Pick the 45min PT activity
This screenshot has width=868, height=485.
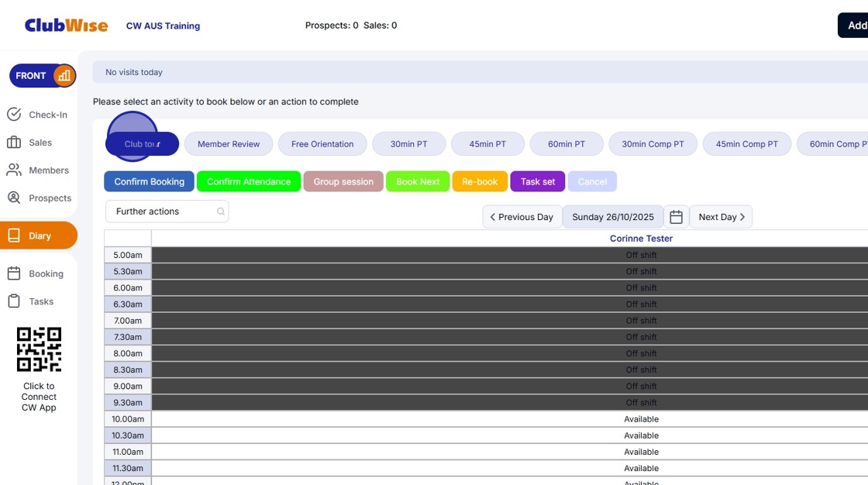point(487,144)
